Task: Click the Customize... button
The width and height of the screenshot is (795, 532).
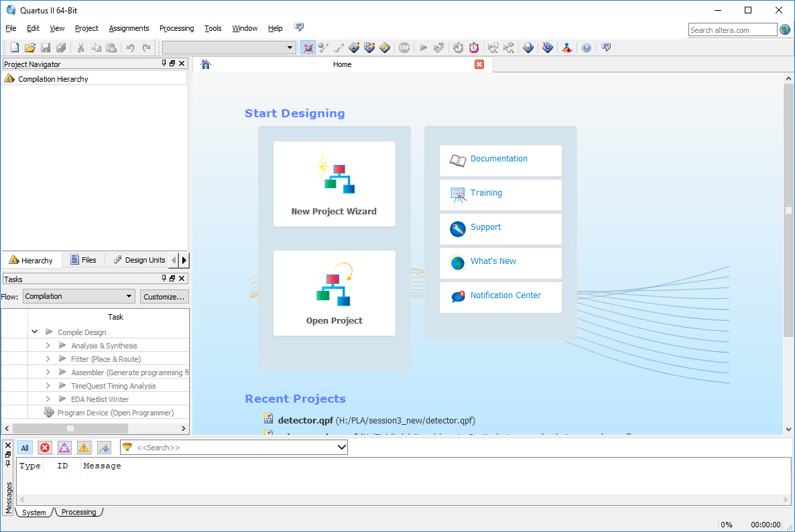Action: (x=164, y=297)
